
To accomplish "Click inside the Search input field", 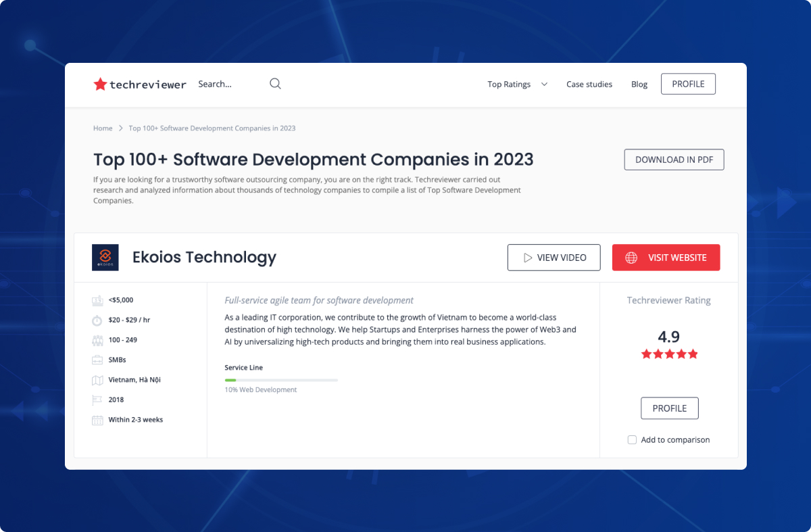I will (x=223, y=83).
